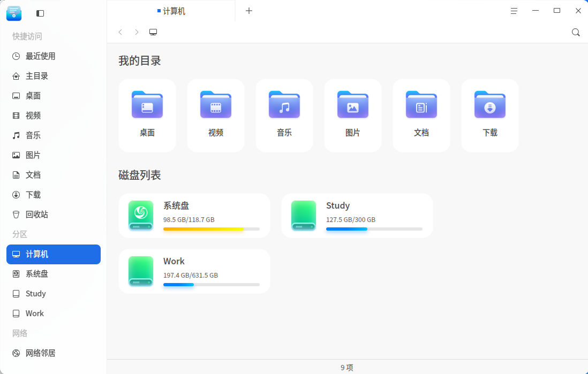Image resolution: width=588 pixels, height=374 pixels.
Task: Open the 音乐 folder in 我的目录
Action: point(284,116)
